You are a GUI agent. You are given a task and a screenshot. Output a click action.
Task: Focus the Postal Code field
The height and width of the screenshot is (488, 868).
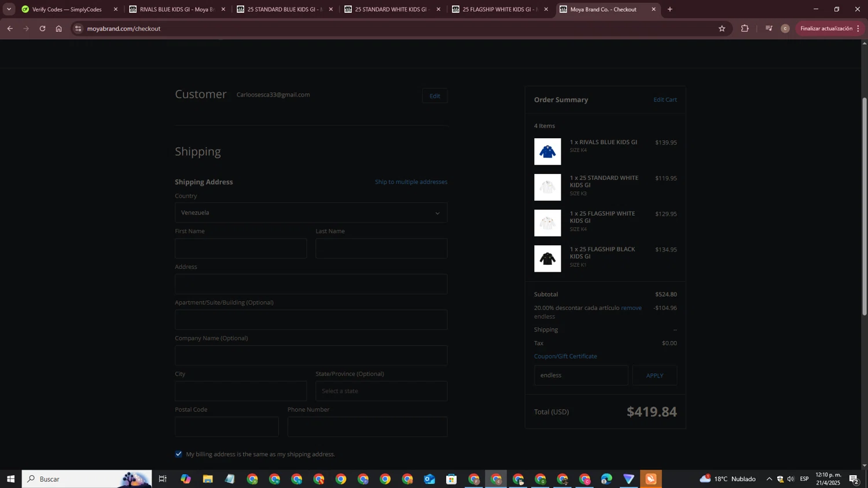coord(227,427)
